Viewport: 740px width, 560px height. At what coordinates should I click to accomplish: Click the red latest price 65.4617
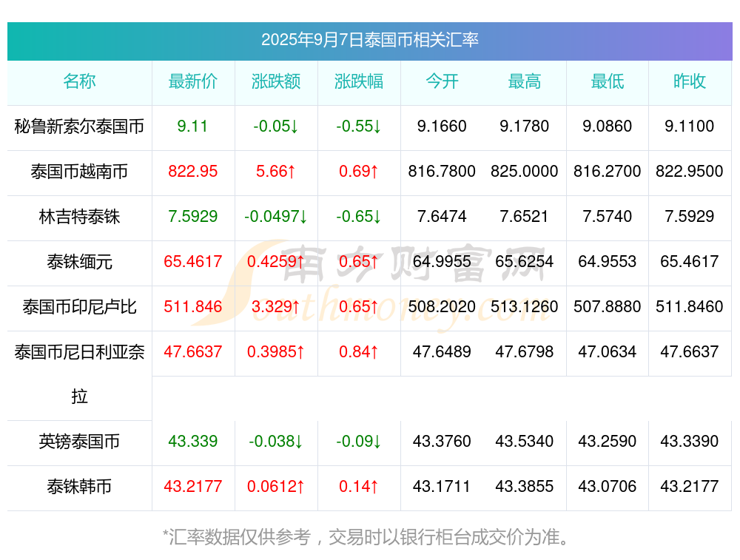click(x=192, y=261)
